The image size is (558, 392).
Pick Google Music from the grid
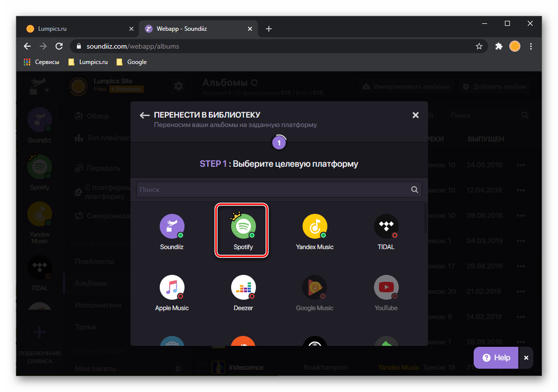pyautogui.click(x=314, y=290)
